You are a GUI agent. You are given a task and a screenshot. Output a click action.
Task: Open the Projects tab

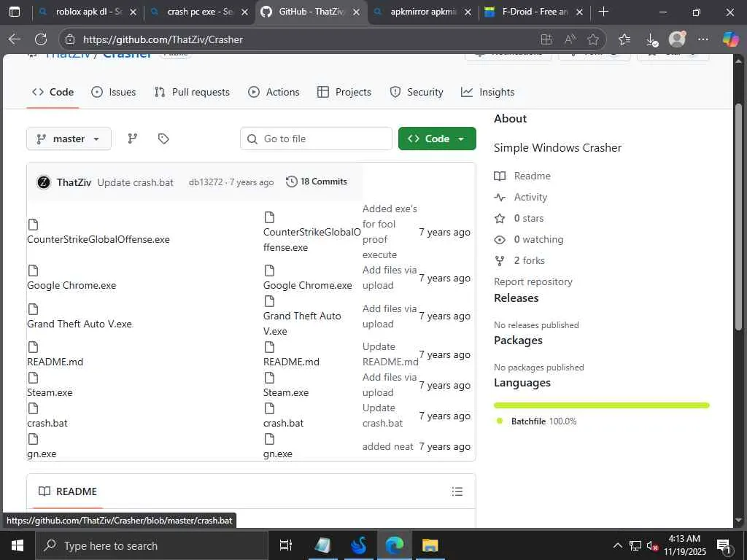[x=344, y=92]
